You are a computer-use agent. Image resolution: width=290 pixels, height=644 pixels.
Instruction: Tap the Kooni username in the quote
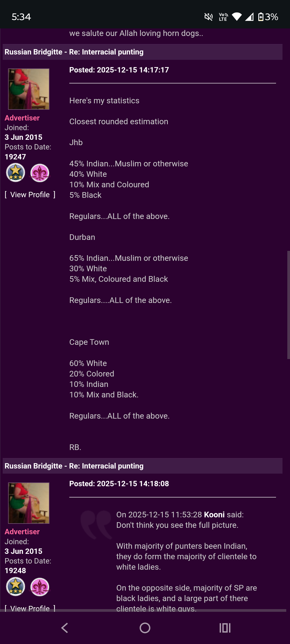(214, 515)
